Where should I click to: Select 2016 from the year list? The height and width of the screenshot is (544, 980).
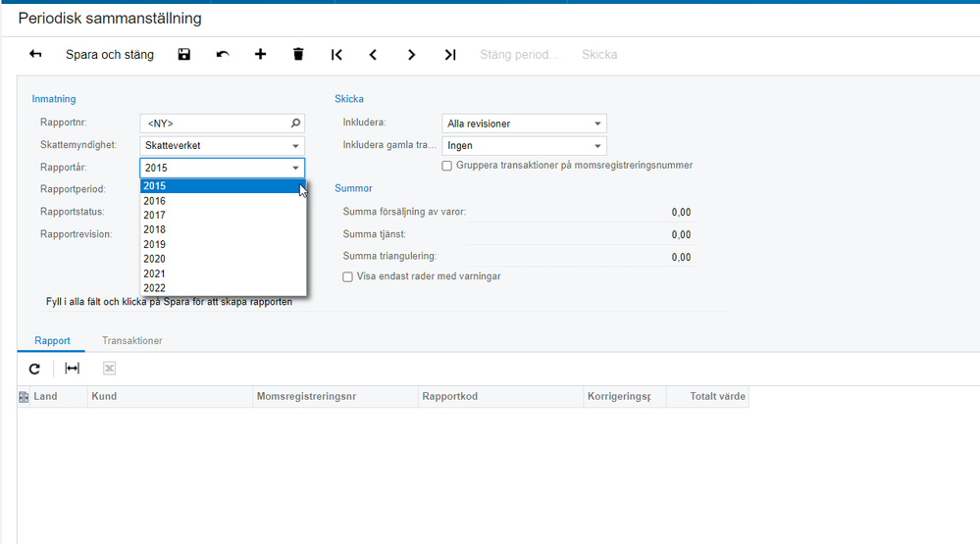pos(223,201)
